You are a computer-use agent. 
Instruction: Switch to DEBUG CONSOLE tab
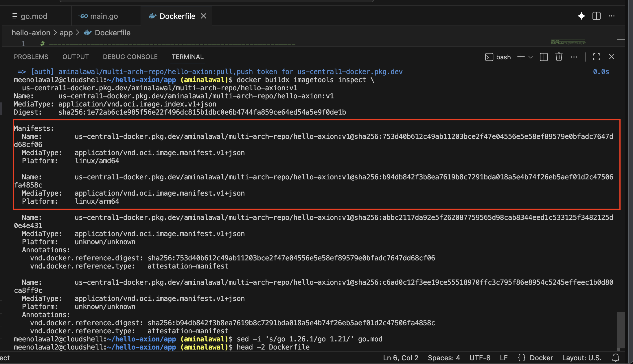(x=130, y=57)
